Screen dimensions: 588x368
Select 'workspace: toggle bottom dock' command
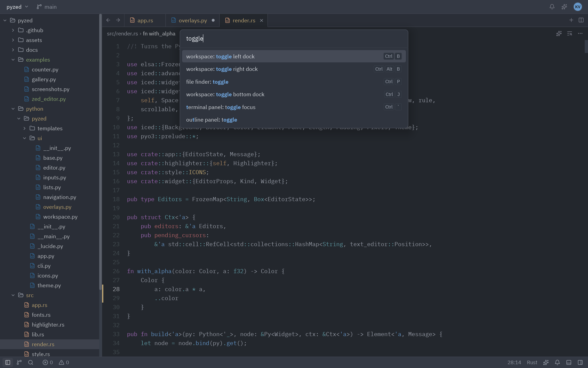coord(294,94)
